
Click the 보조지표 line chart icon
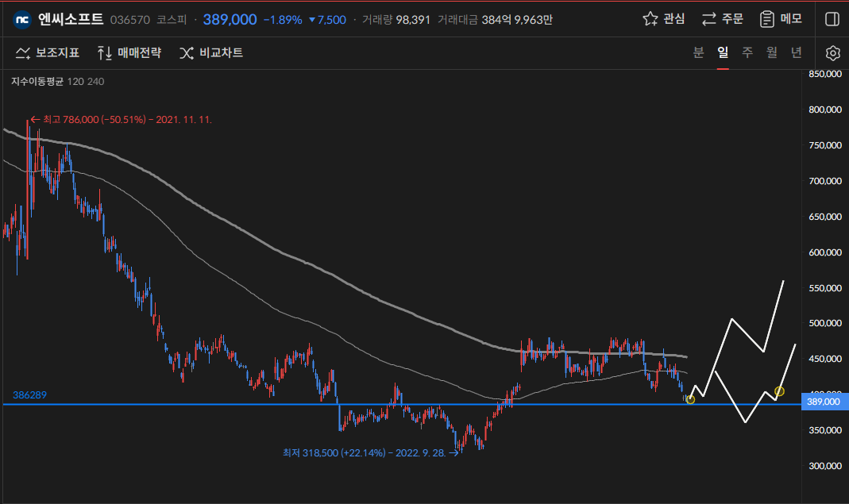[x=23, y=53]
